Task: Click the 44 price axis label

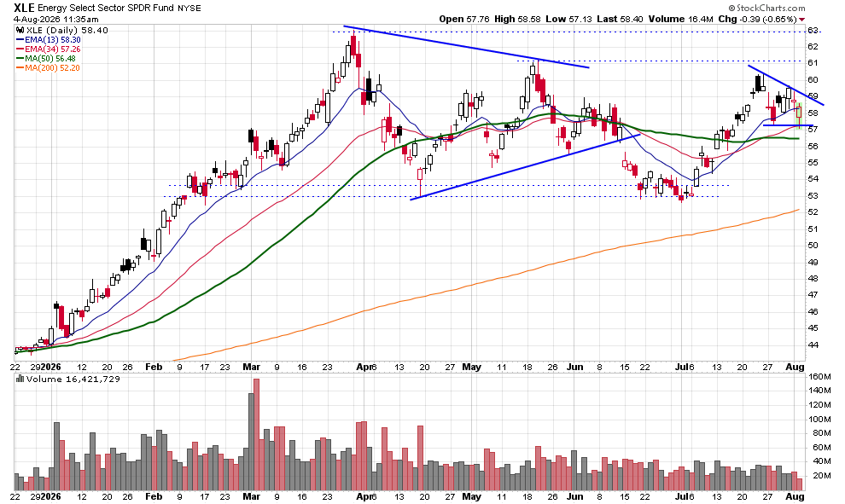Action: pyautogui.click(x=813, y=345)
